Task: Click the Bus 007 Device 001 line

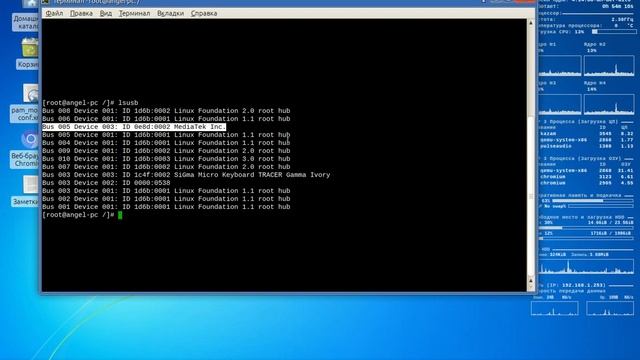Action: [166, 167]
